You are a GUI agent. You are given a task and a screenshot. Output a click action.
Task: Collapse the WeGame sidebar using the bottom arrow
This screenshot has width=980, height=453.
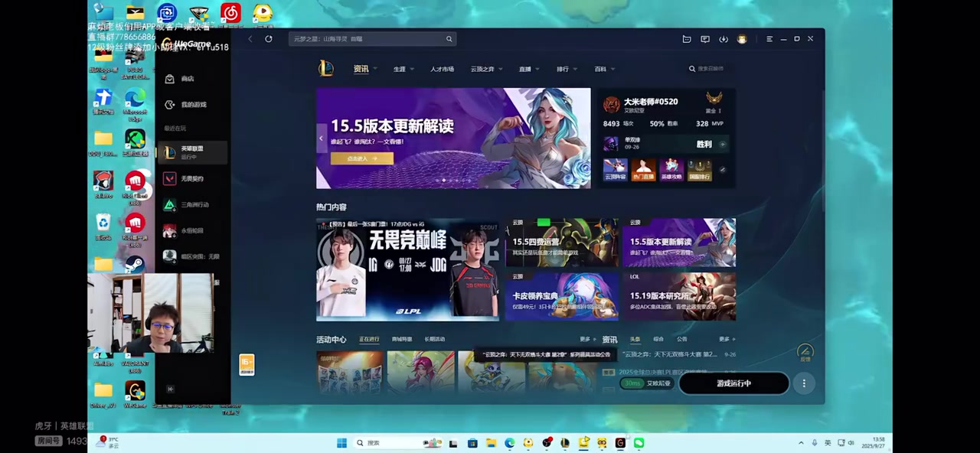point(170,389)
